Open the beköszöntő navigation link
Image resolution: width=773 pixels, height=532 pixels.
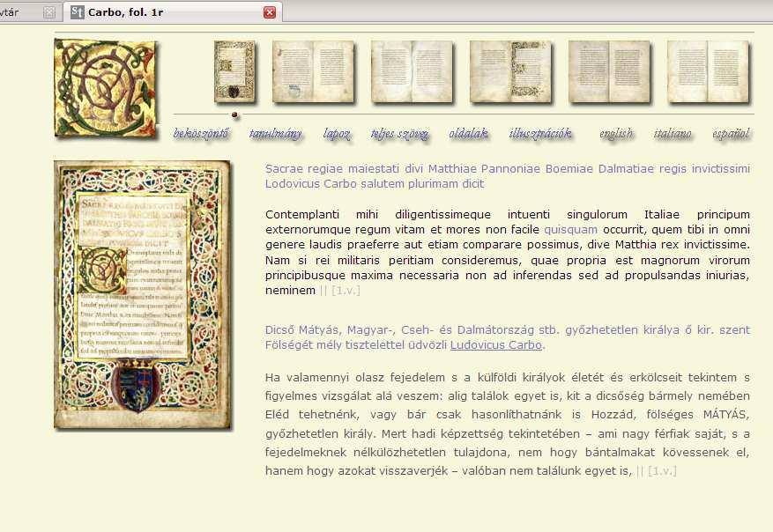coord(202,134)
